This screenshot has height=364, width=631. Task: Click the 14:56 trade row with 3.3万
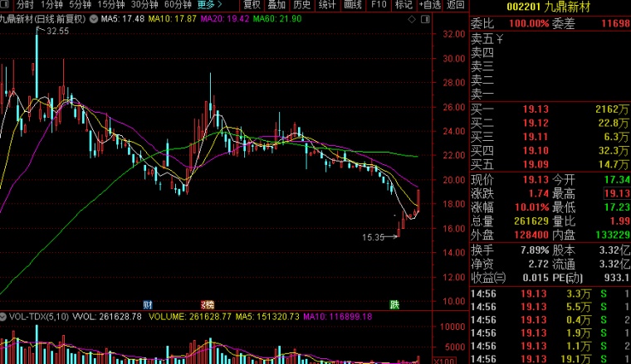(x=550, y=294)
